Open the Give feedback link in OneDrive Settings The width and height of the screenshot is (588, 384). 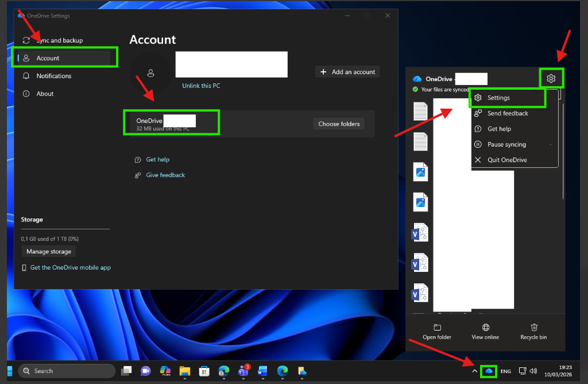[165, 175]
